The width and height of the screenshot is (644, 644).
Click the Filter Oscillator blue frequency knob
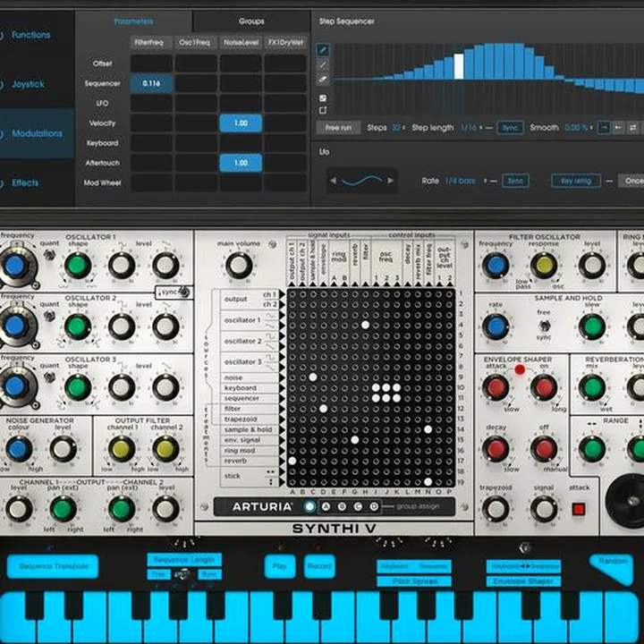pyautogui.click(x=496, y=266)
